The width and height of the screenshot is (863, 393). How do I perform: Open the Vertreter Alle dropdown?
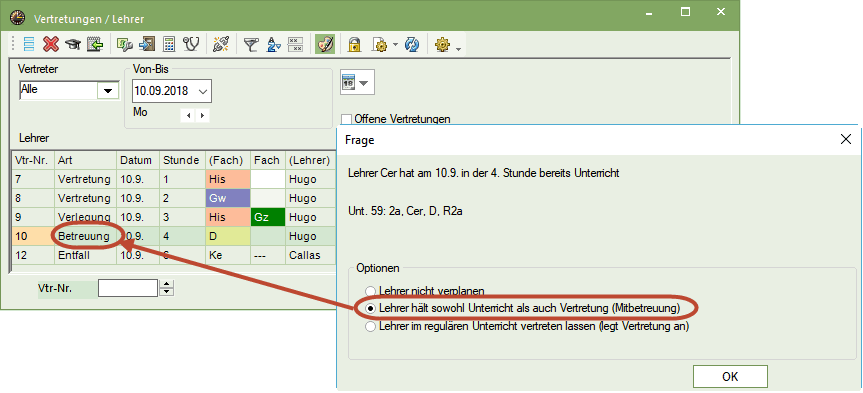point(108,91)
